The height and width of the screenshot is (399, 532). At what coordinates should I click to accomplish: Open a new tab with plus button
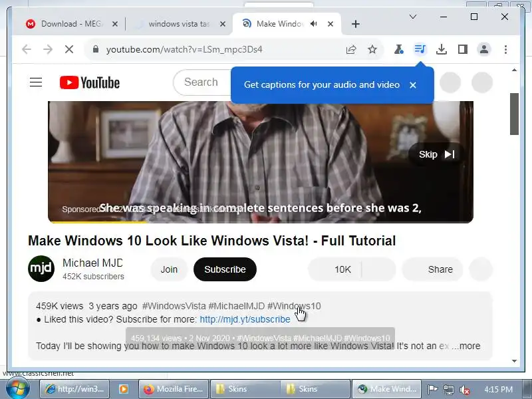pyautogui.click(x=356, y=24)
